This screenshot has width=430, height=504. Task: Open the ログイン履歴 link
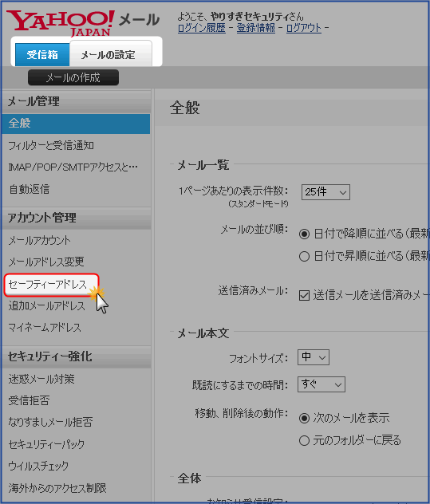click(x=202, y=28)
